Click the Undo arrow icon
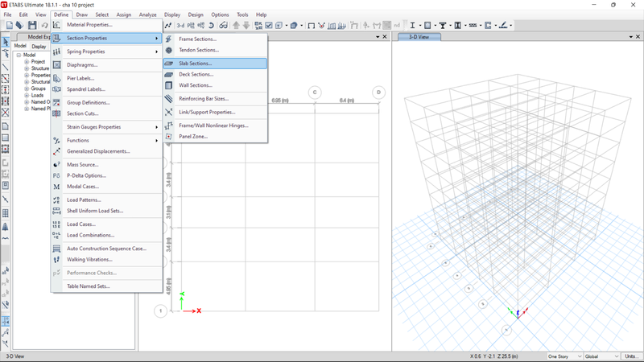 click(44, 26)
